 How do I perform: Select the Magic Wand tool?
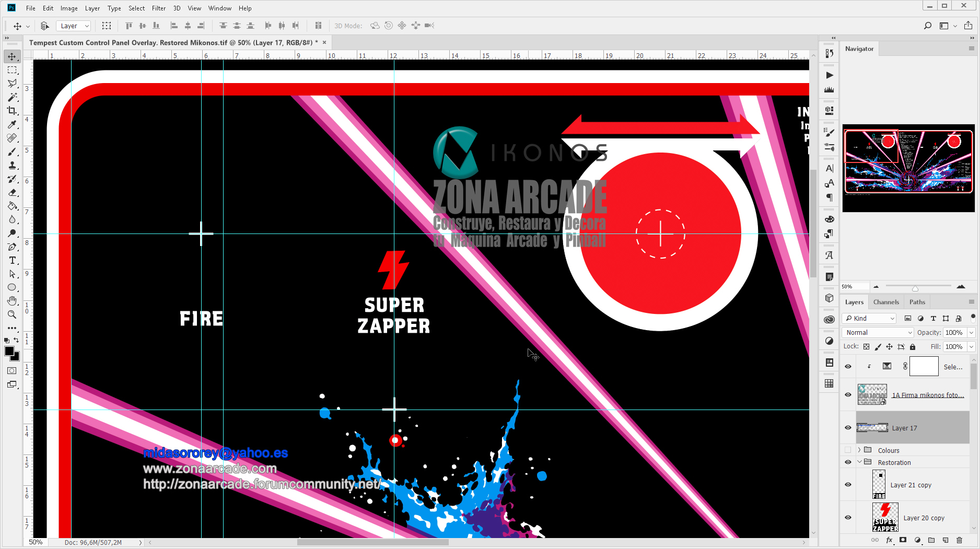(x=12, y=97)
